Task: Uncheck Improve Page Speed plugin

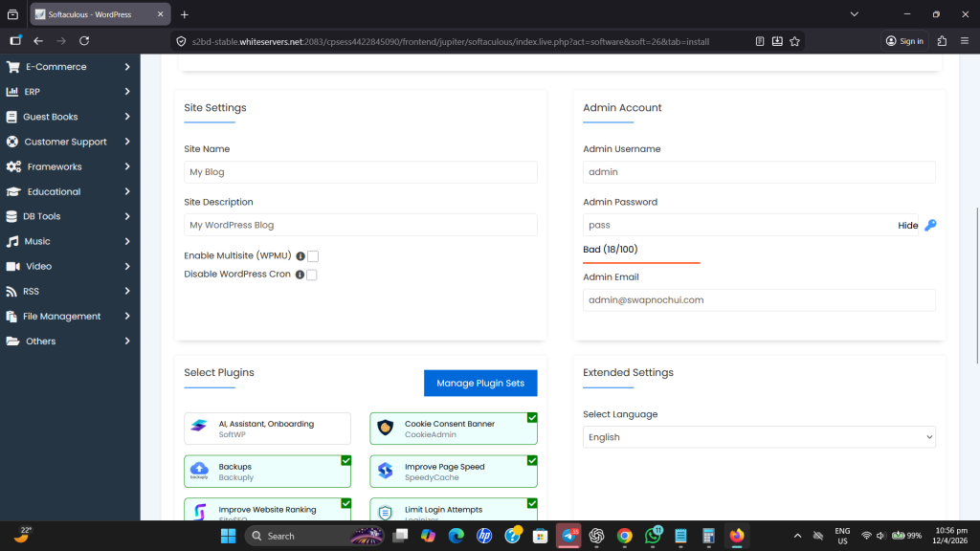Action: (532, 460)
